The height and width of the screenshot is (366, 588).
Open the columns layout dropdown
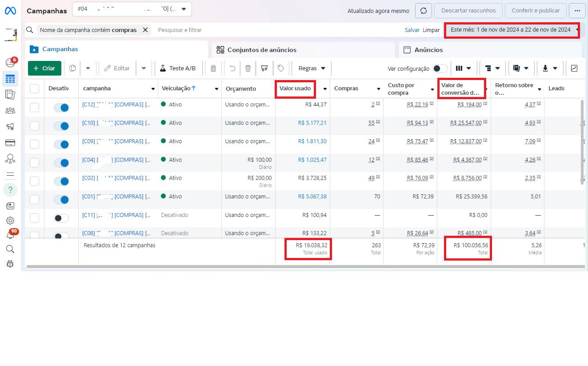[x=463, y=68]
